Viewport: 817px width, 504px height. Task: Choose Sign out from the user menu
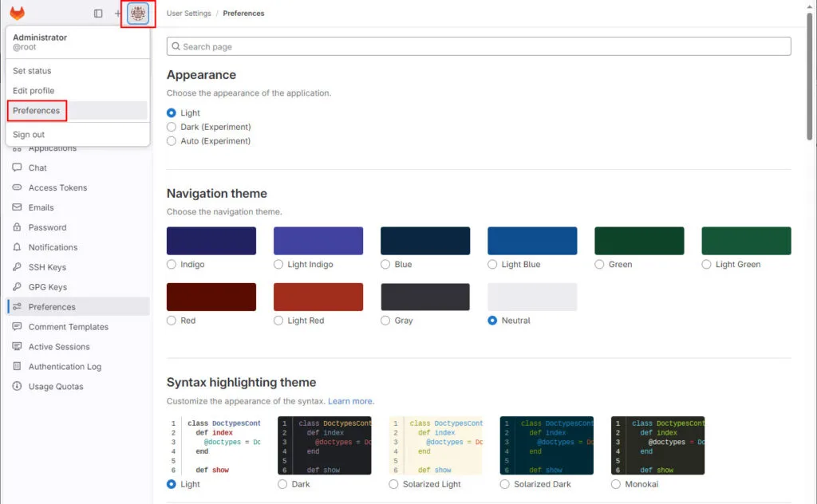click(29, 135)
